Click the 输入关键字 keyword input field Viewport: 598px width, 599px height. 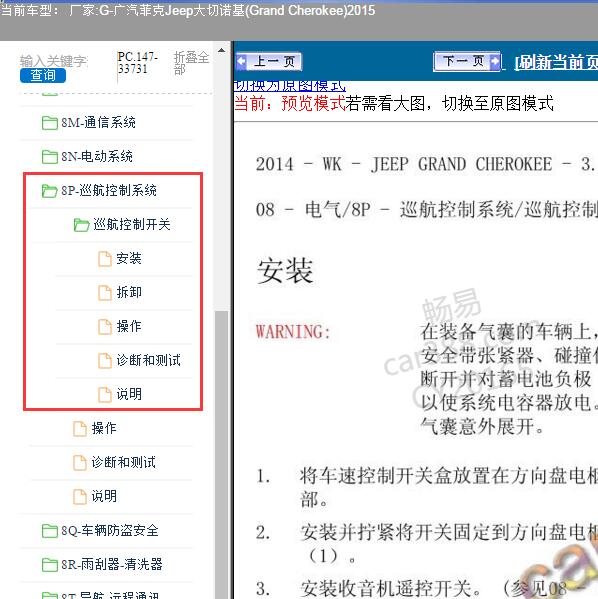point(54,61)
